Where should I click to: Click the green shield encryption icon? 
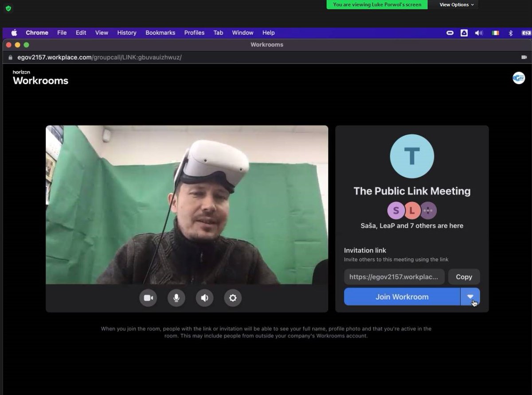click(8, 8)
